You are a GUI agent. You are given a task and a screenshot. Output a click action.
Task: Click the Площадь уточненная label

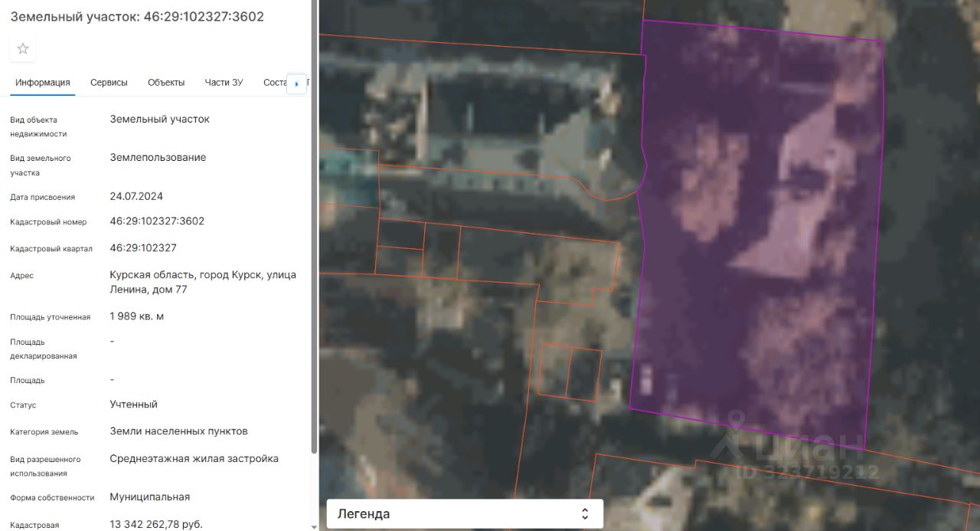coord(50,317)
